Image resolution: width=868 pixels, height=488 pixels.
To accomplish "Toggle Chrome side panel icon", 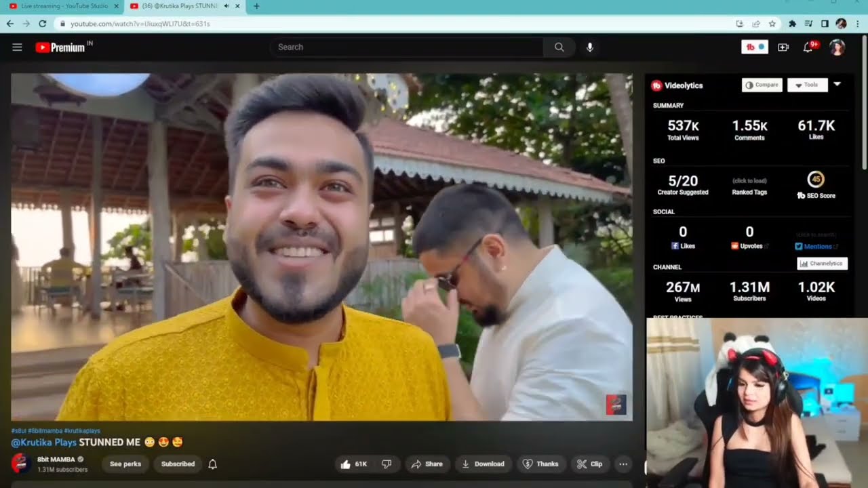I will [x=825, y=24].
